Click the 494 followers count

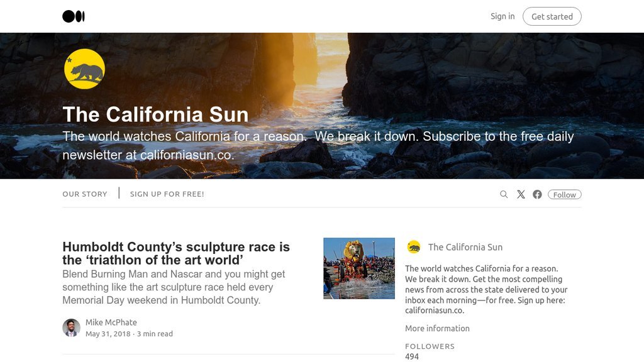click(412, 357)
